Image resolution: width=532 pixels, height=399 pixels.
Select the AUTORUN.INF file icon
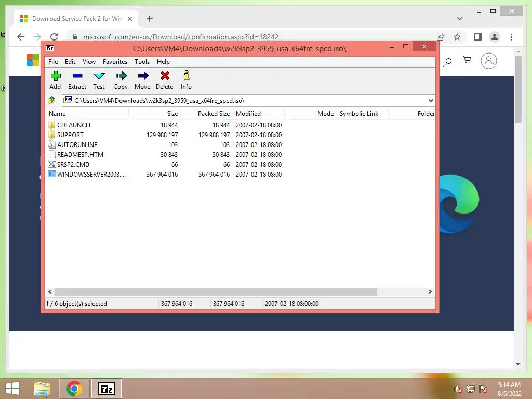pos(51,144)
